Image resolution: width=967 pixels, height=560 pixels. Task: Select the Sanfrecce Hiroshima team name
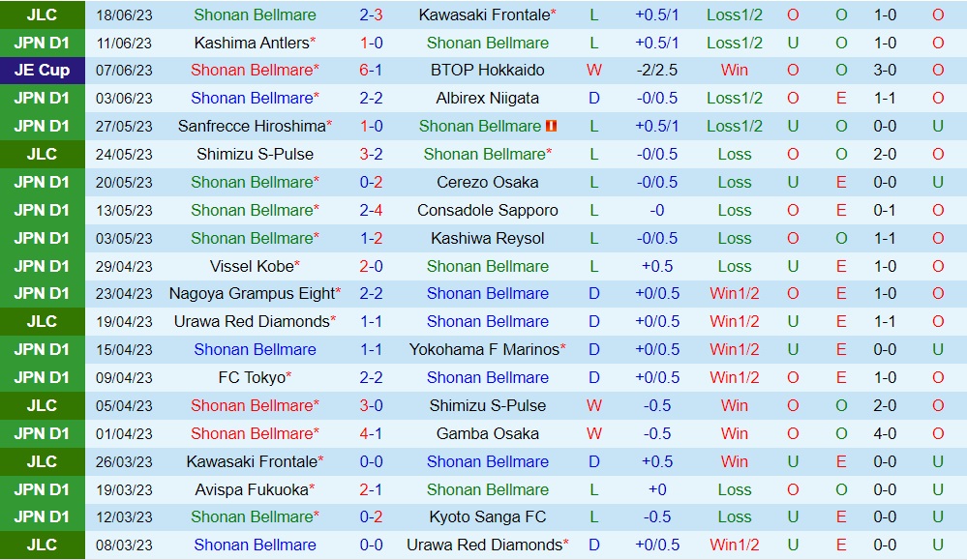[251, 127]
